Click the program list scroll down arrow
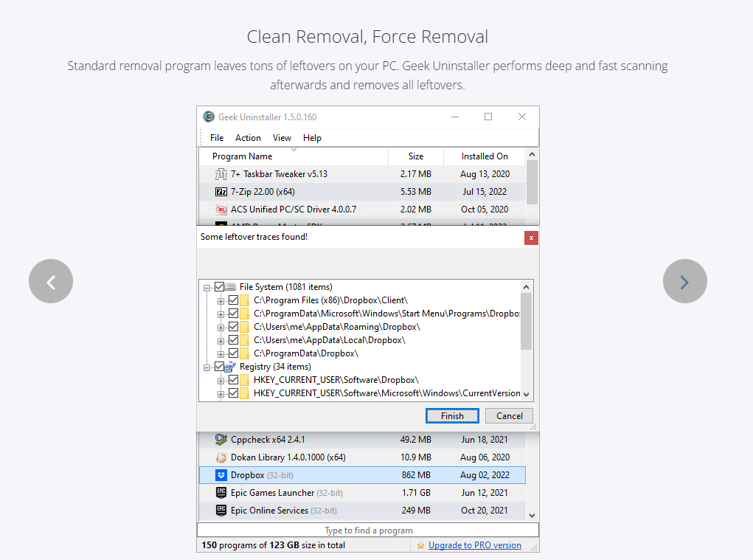The width and height of the screenshot is (753, 560). pyautogui.click(x=532, y=515)
